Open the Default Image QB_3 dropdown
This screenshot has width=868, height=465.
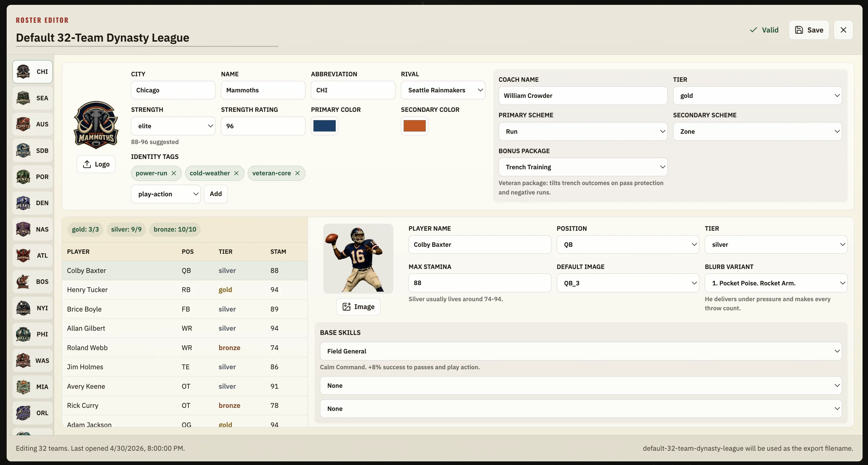(628, 283)
